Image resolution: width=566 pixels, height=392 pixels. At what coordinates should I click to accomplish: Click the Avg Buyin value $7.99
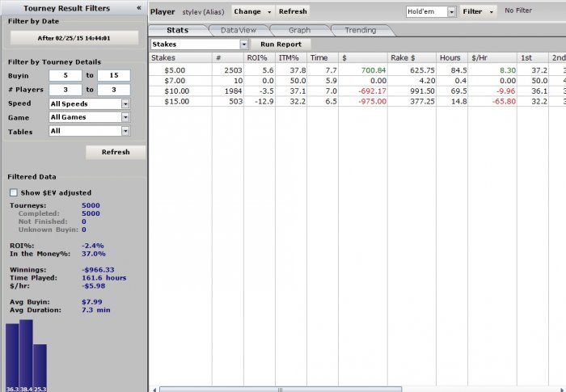(92, 302)
